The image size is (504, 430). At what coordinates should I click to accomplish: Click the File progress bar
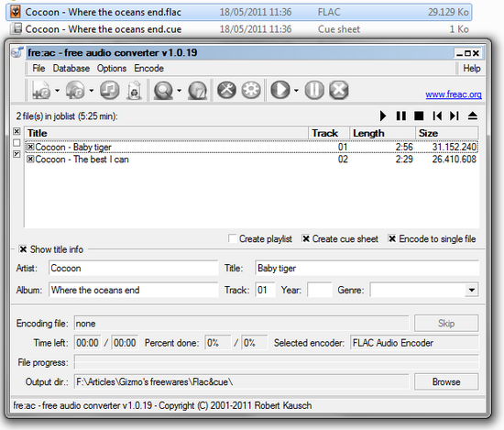[277, 362]
